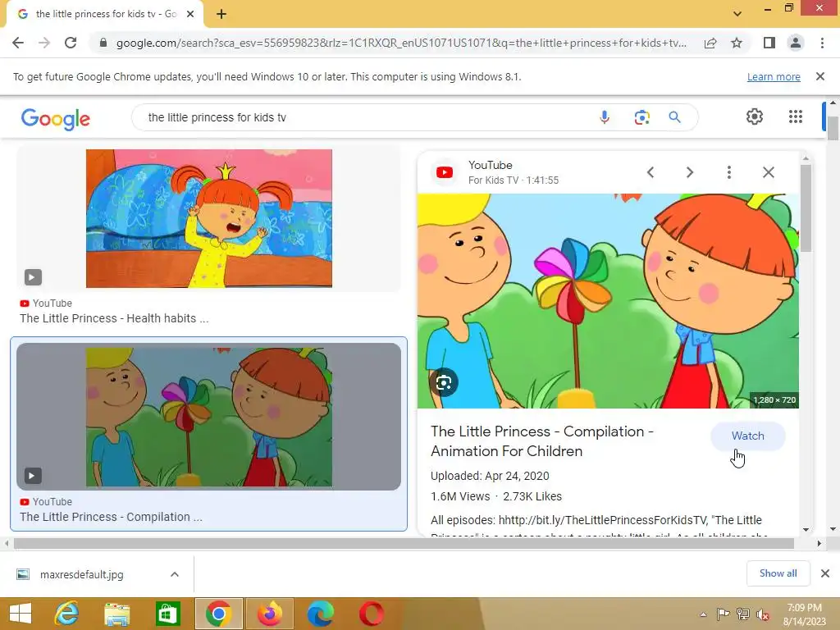Launch Opera browser from taskbar

pos(372,614)
